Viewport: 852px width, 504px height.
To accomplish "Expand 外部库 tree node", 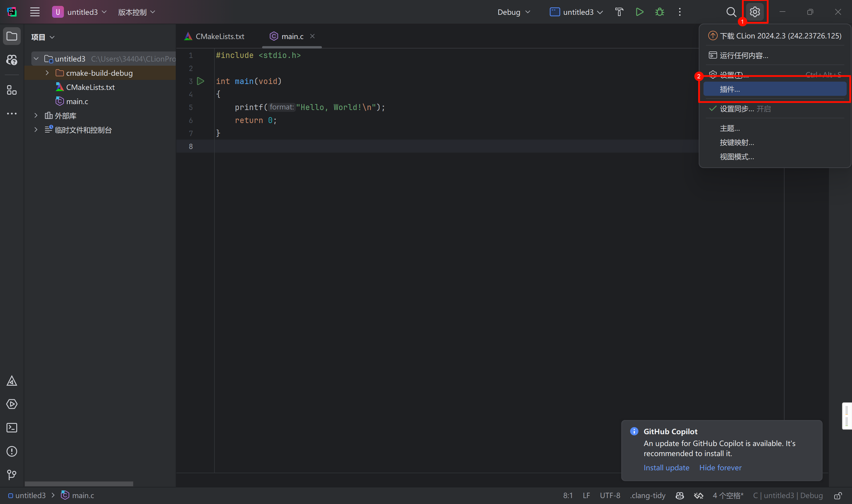I will (36, 115).
